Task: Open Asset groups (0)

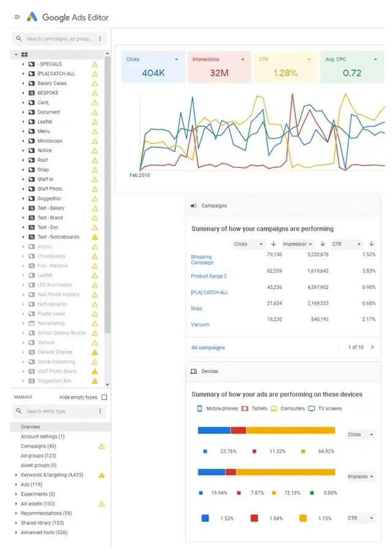Action: (39, 466)
